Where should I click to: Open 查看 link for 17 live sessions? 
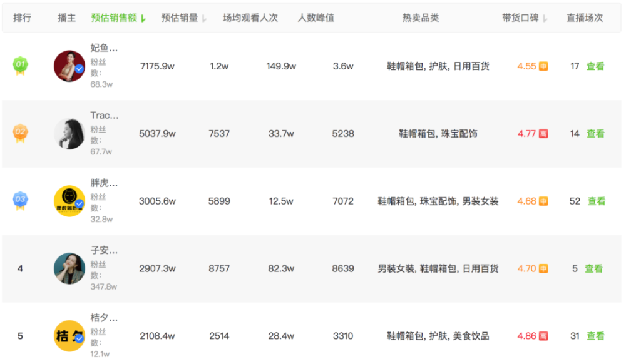[595, 66]
